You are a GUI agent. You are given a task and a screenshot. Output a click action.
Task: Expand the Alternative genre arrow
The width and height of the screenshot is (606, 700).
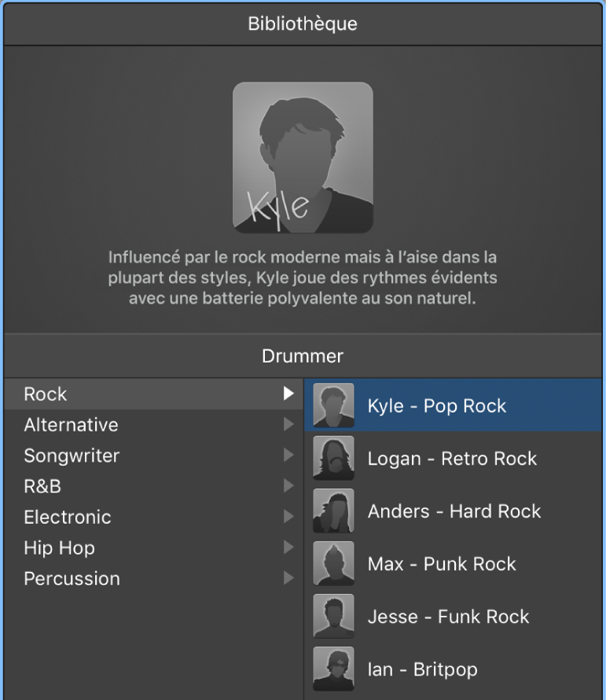(289, 425)
